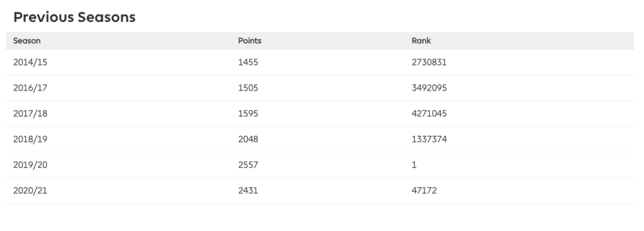Select the 1595 points value

pos(248,113)
